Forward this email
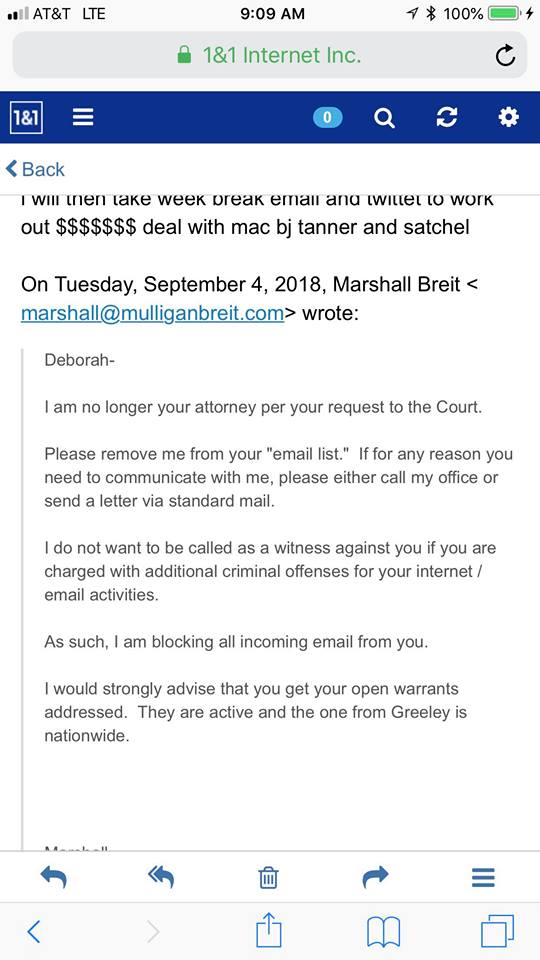This screenshot has width=540, height=960. tap(375, 877)
